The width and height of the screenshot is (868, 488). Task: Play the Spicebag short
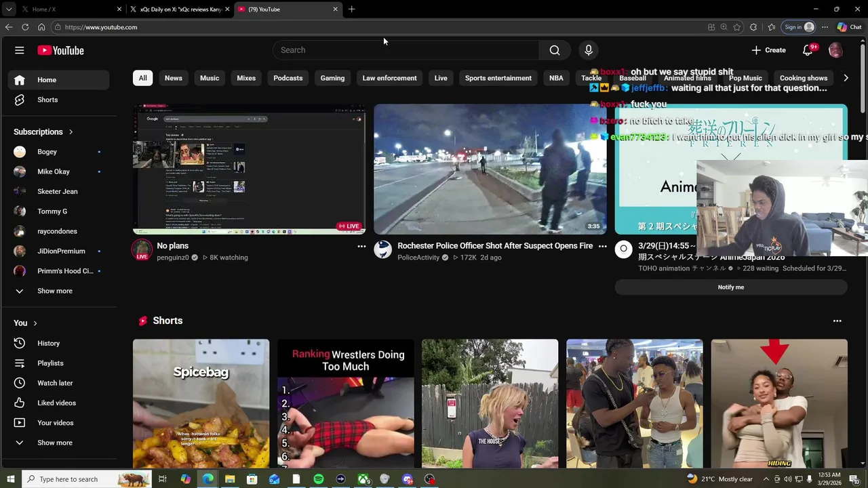pos(201,404)
